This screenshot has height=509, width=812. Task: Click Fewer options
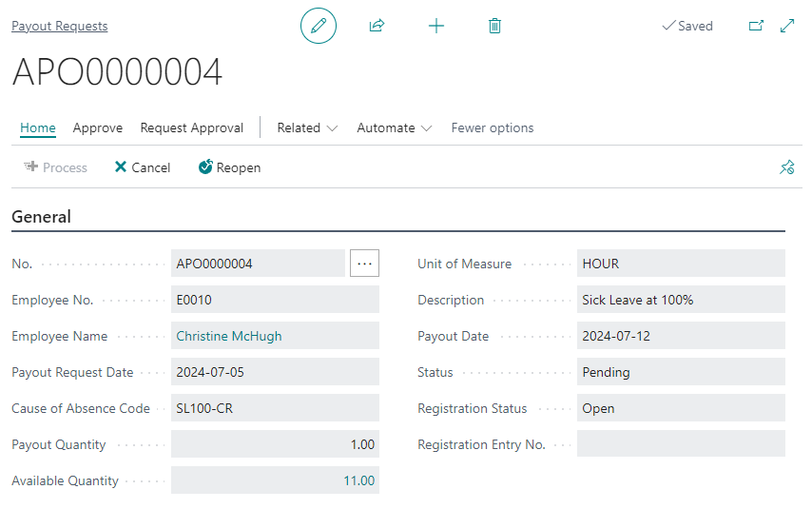[x=493, y=127]
